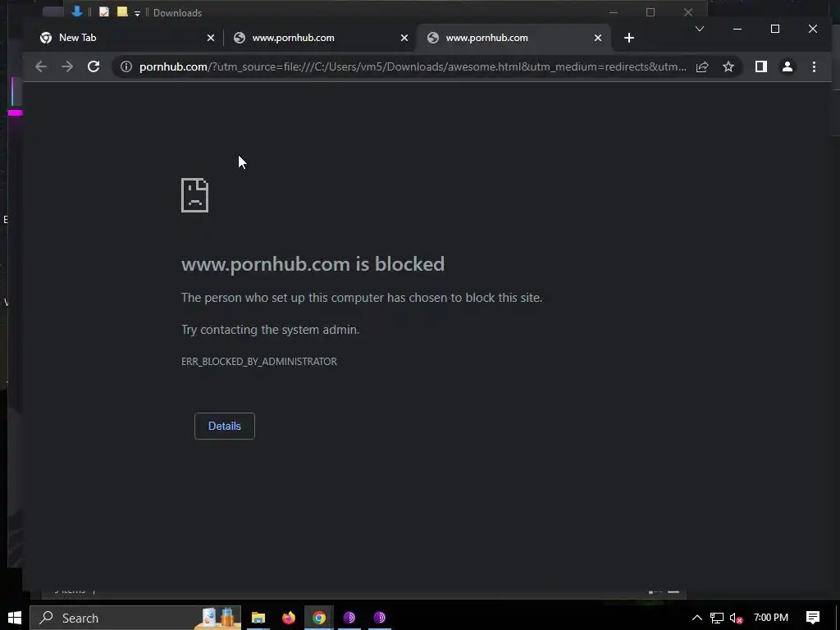This screenshot has width=840, height=630.
Task: Open the Windows Start menu
Action: click(x=15, y=618)
